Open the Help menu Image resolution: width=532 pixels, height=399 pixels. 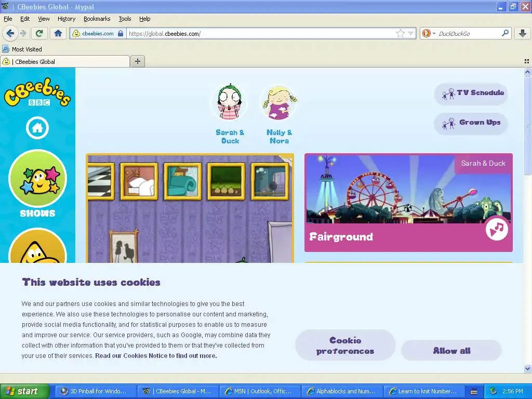[x=144, y=19]
